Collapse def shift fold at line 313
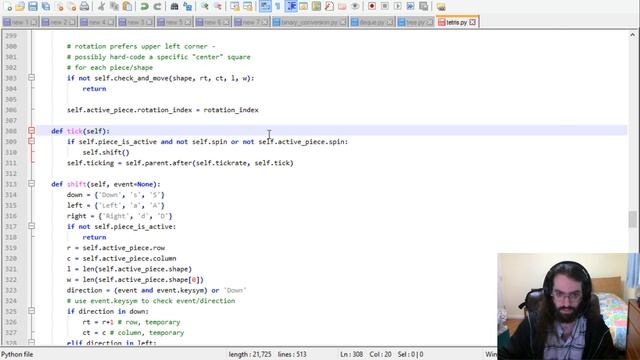Screen dimensions: 640x360 pyautogui.click(x=31, y=184)
